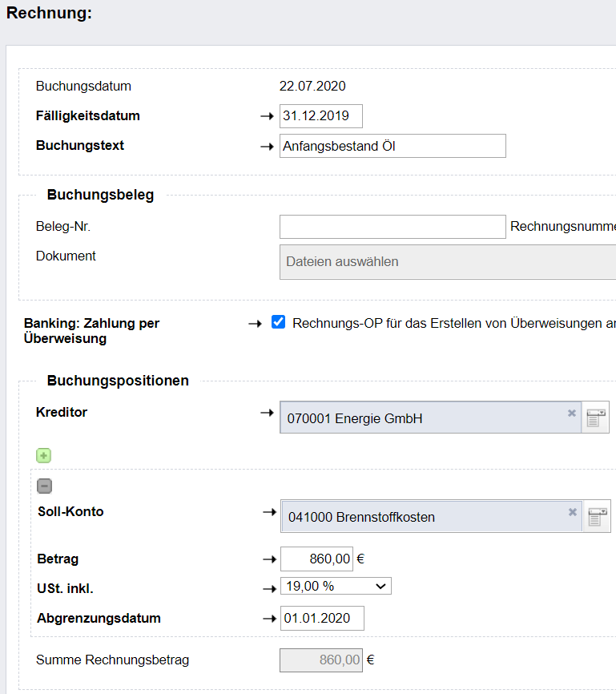Click the arrow icon beside Banking Zahlung per Überweisung

coord(255,324)
